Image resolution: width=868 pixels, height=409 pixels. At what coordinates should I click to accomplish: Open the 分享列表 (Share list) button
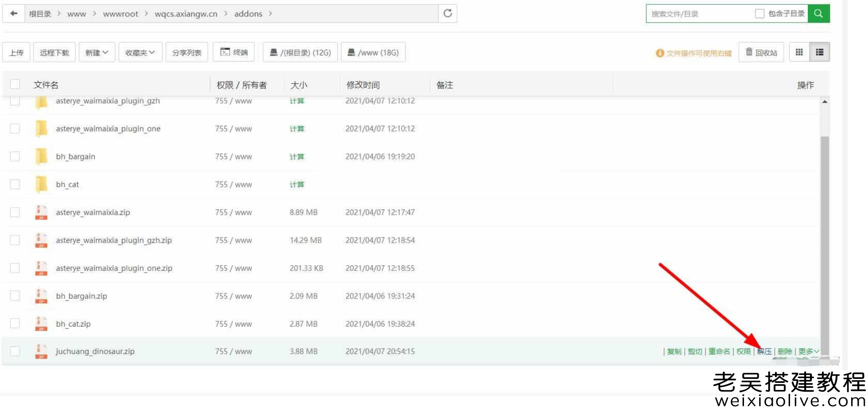[x=187, y=52]
